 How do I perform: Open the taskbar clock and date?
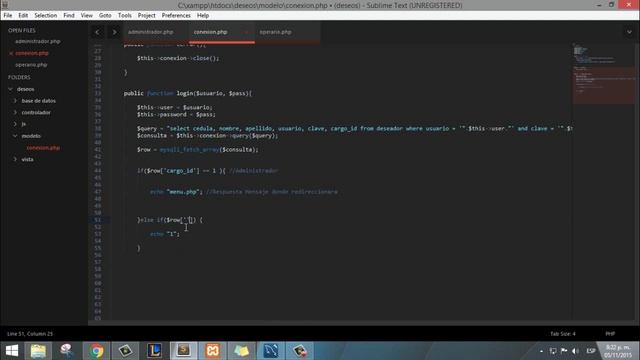617,351
